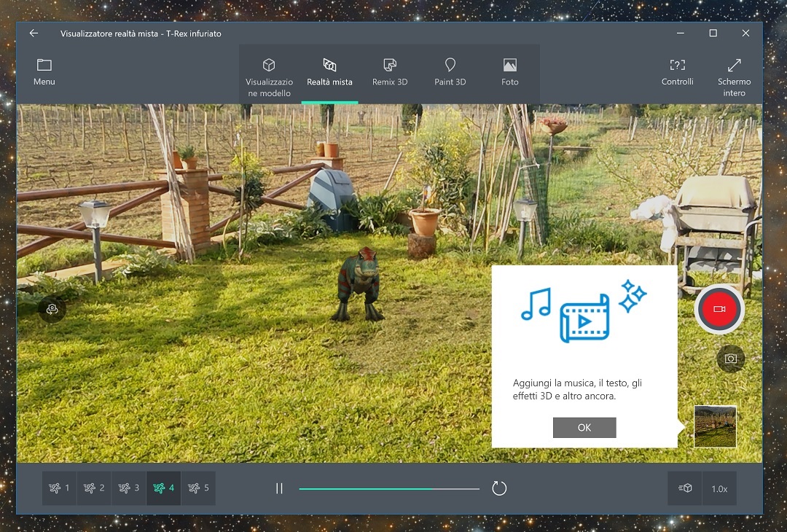Click the back arrow in title bar
Viewport: 787px width, 532px height.
[34, 34]
